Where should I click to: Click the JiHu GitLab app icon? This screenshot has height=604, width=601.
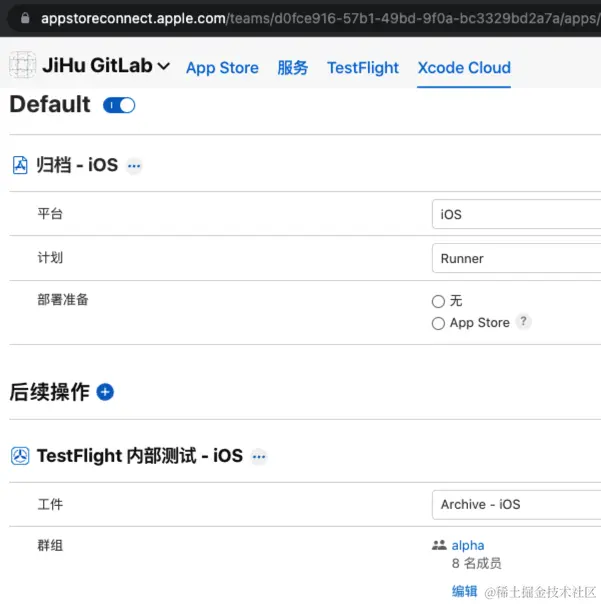pyautogui.click(x=22, y=65)
